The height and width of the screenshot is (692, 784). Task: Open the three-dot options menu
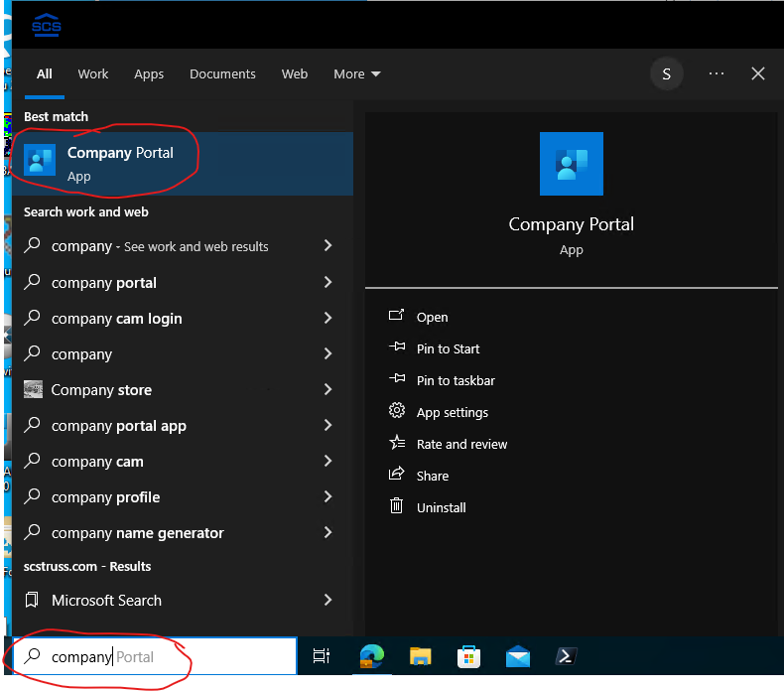(716, 74)
